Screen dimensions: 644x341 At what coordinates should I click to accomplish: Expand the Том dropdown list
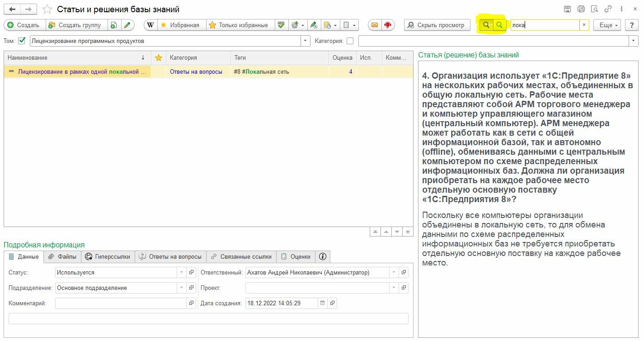tap(306, 41)
